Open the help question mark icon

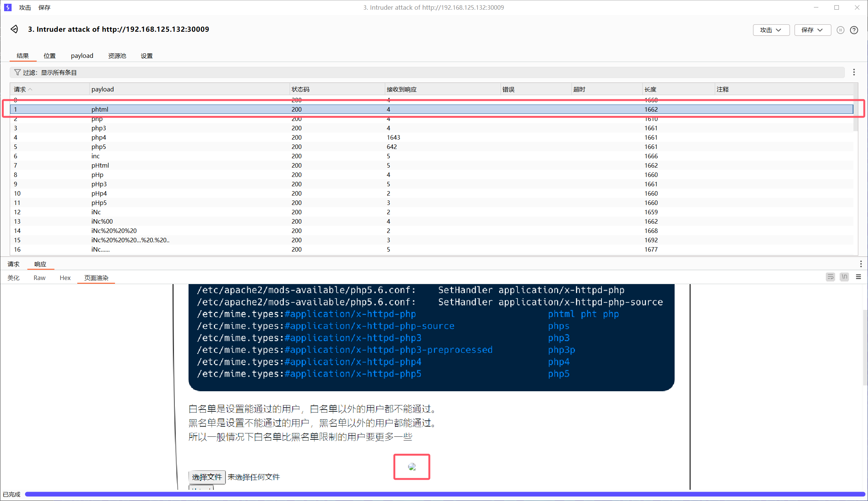point(854,30)
